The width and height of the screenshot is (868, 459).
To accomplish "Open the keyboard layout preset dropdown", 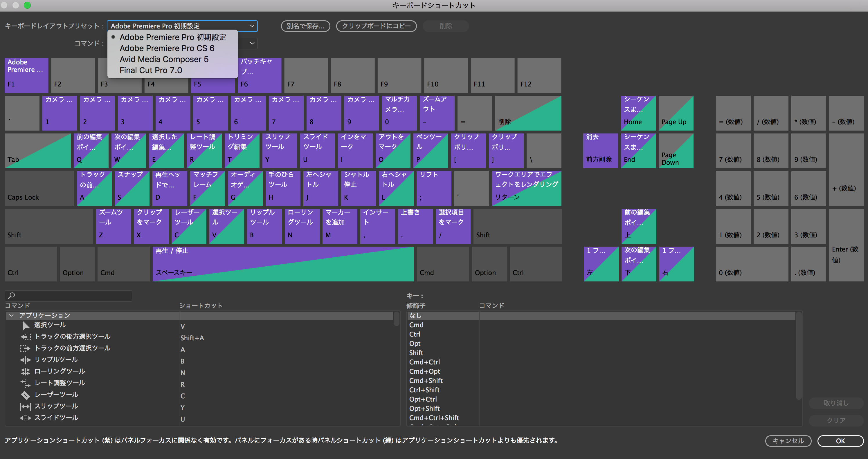I will pyautogui.click(x=182, y=26).
